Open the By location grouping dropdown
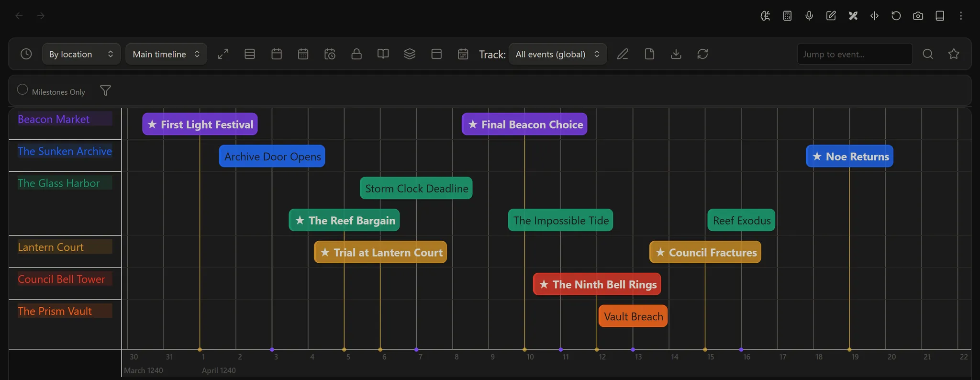980x380 pixels. [x=81, y=54]
